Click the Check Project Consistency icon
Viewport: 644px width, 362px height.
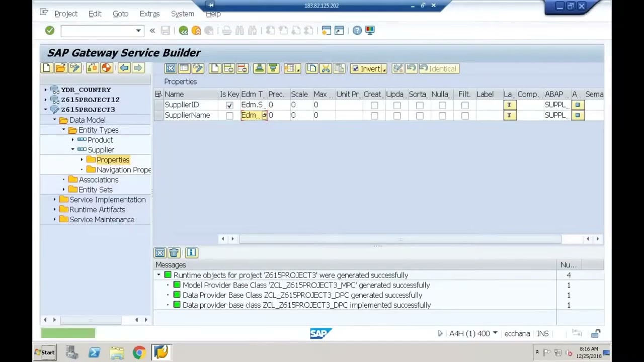[x=93, y=68]
